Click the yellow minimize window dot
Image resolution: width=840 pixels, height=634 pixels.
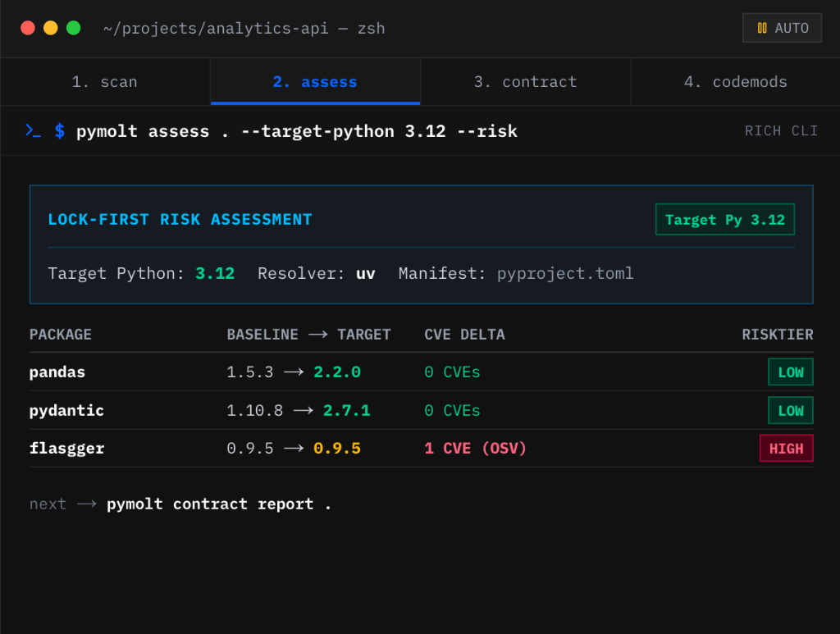click(x=50, y=28)
